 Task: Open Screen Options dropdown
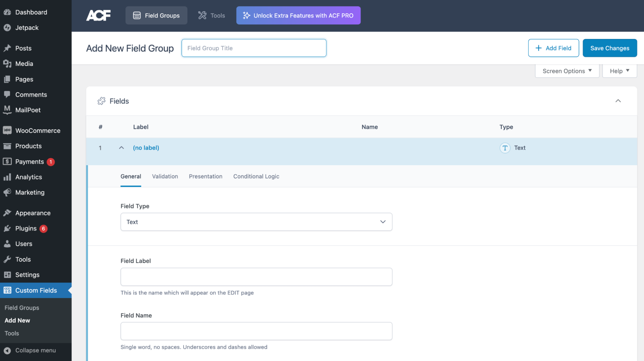567,71
